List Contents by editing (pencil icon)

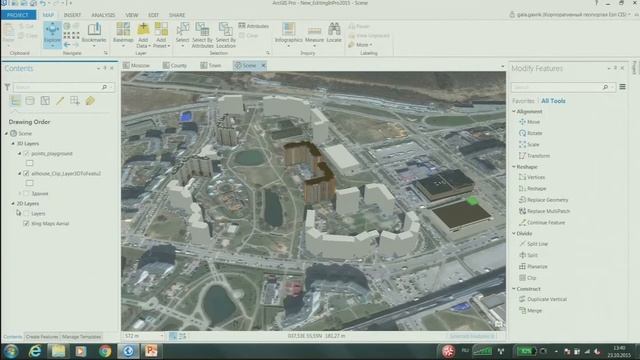60,100
